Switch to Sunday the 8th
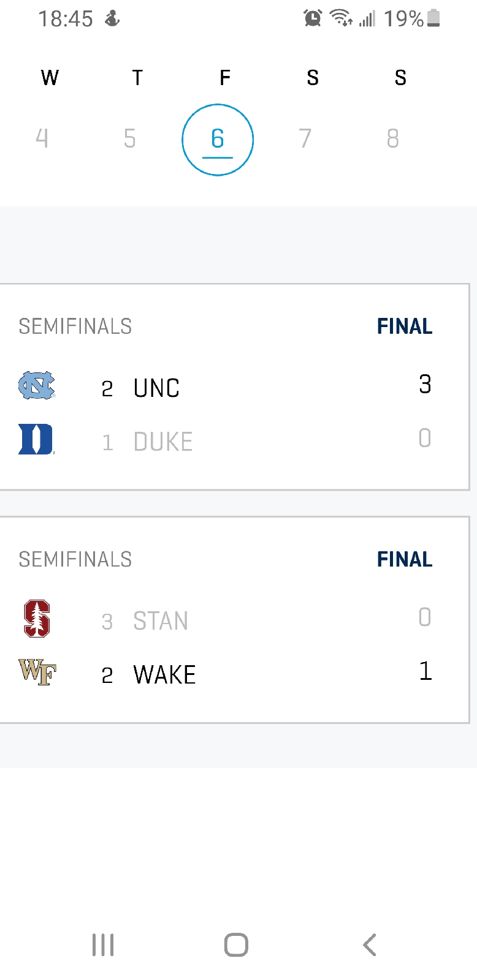 coord(393,138)
